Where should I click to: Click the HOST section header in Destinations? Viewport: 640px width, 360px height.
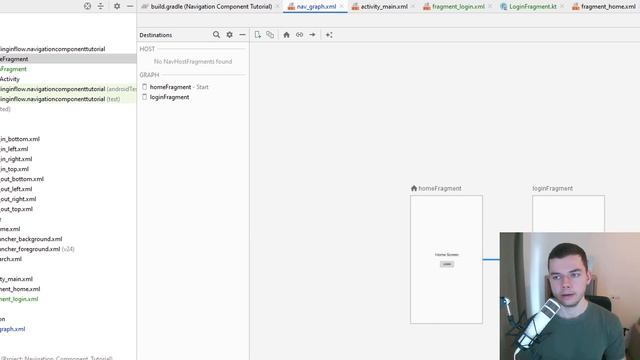click(147, 49)
